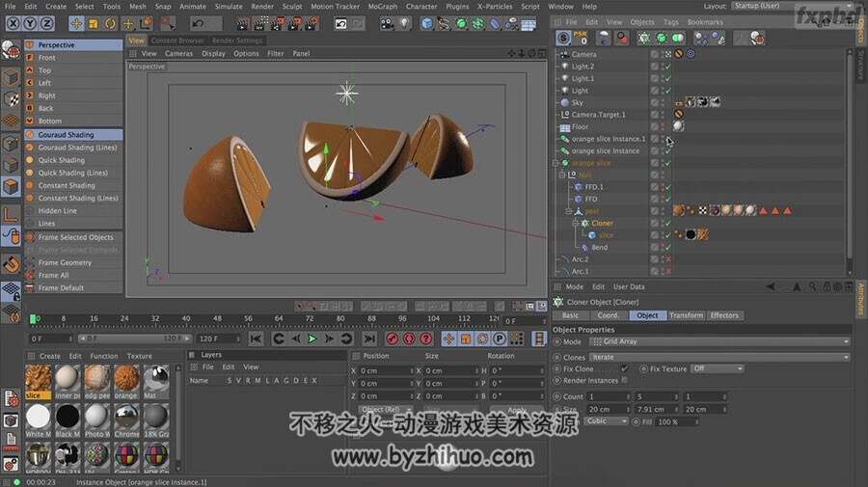Click the Record Active Objects button
The height and width of the screenshot is (487, 868).
(x=393, y=338)
